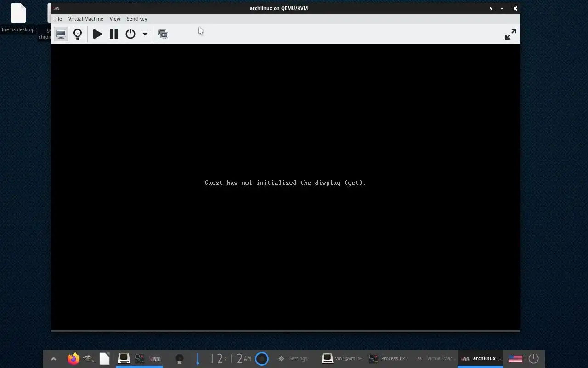Viewport: 588px width, 368px height.
Task: Switch to Settings window in taskbar
Action: (x=294, y=359)
